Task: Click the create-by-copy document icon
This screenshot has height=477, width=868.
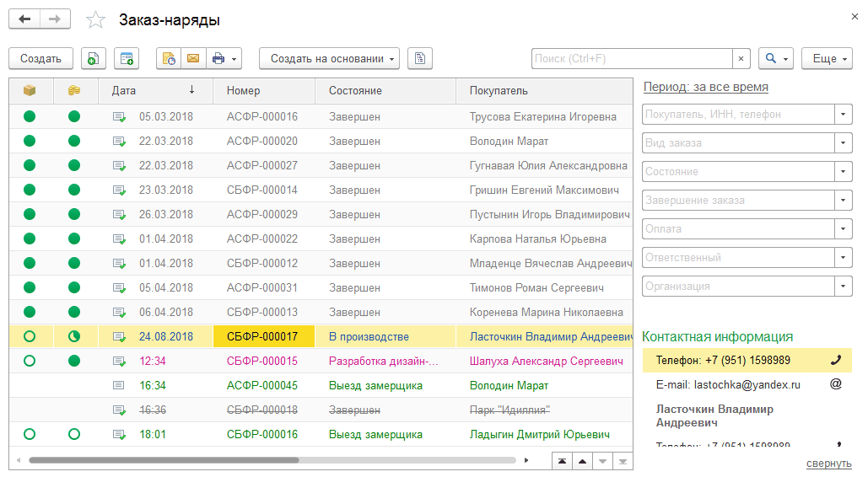Action: click(x=94, y=58)
